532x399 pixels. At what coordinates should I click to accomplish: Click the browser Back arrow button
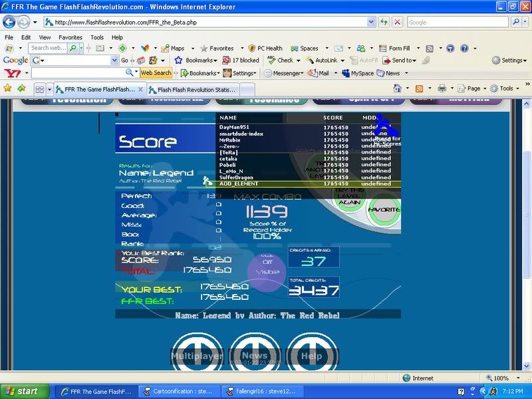tap(10, 22)
